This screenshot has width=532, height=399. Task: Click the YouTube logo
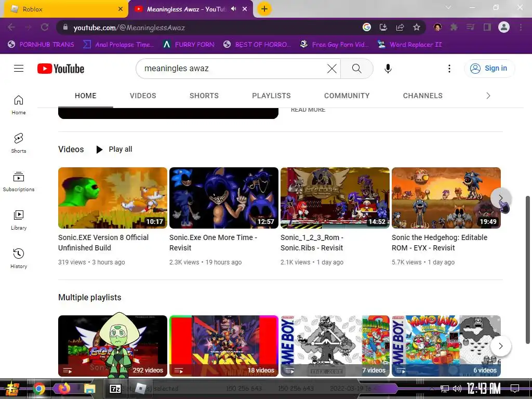point(61,69)
